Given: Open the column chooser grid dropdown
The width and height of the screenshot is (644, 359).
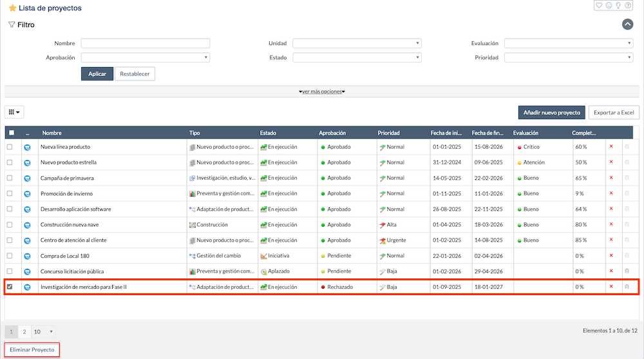Looking at the screenshot, I should [x=14, y=112].
